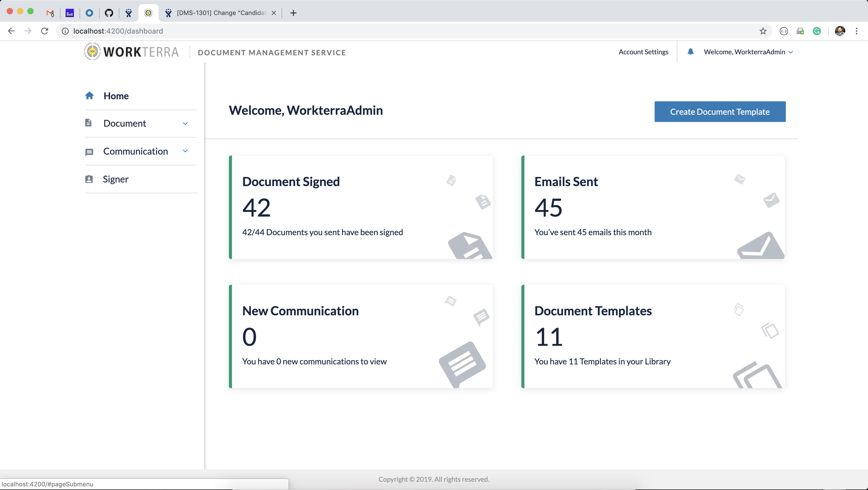
Task: Open the DMS-1301 Jira ticket tab
Action: click(x=221, y=13)
